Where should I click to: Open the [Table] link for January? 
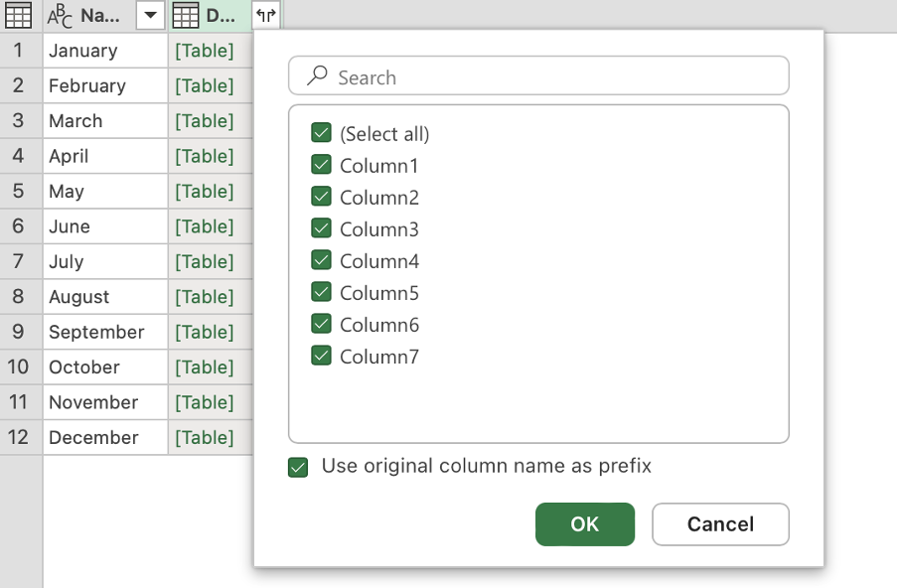pyautogui.click(x=204, y=50)
